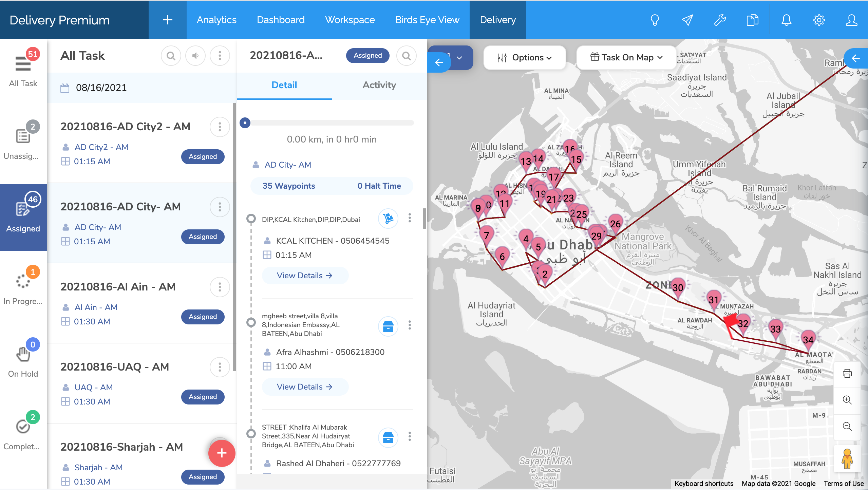Open more menu for 20210816-Al Ain - AM

click(220, 287)
